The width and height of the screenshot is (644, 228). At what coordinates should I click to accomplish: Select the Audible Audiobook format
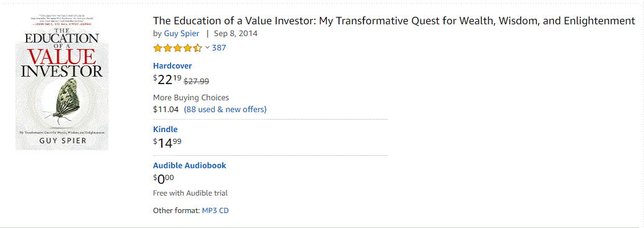tap(190, 166)
